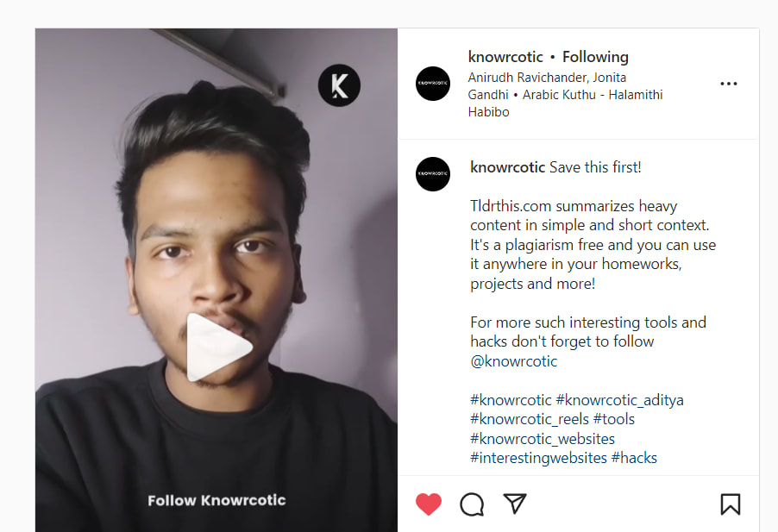Save the post with the bookmark icon

tap(730, 504)
